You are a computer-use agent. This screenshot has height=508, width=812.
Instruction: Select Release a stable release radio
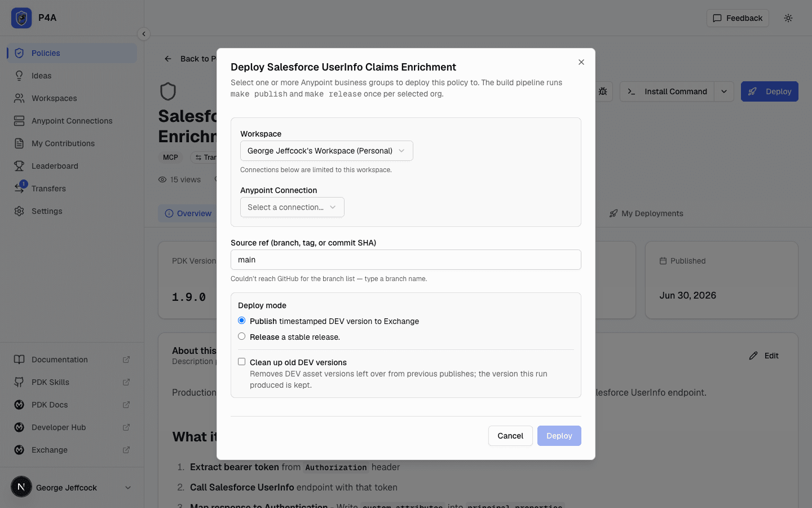(242, 336)
